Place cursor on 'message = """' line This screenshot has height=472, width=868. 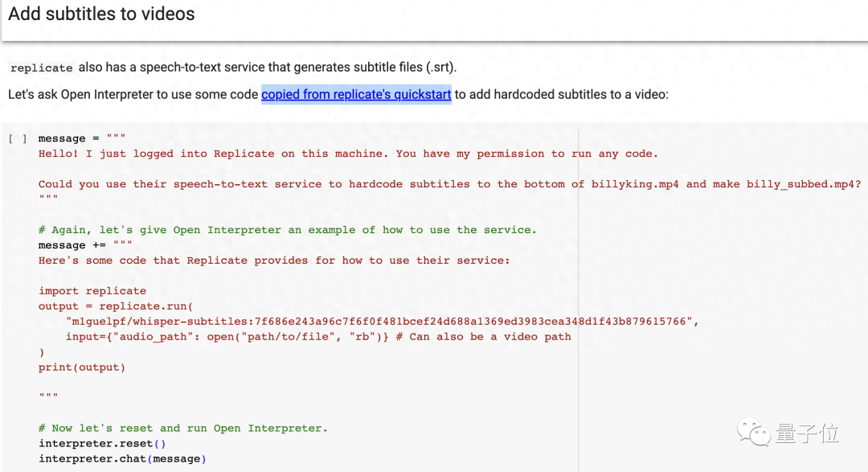pyautogui.click(x=80, y=137)
